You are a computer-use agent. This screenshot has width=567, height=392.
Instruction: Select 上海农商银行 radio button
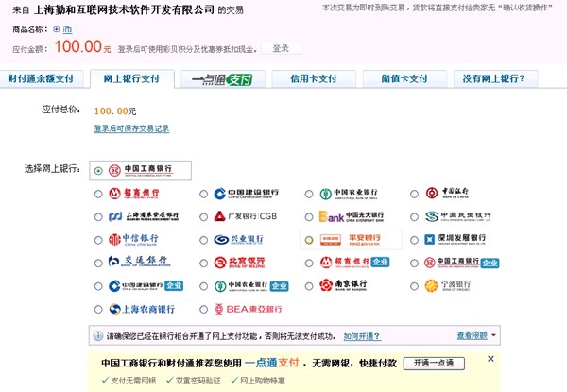click(x=99, y=309)
